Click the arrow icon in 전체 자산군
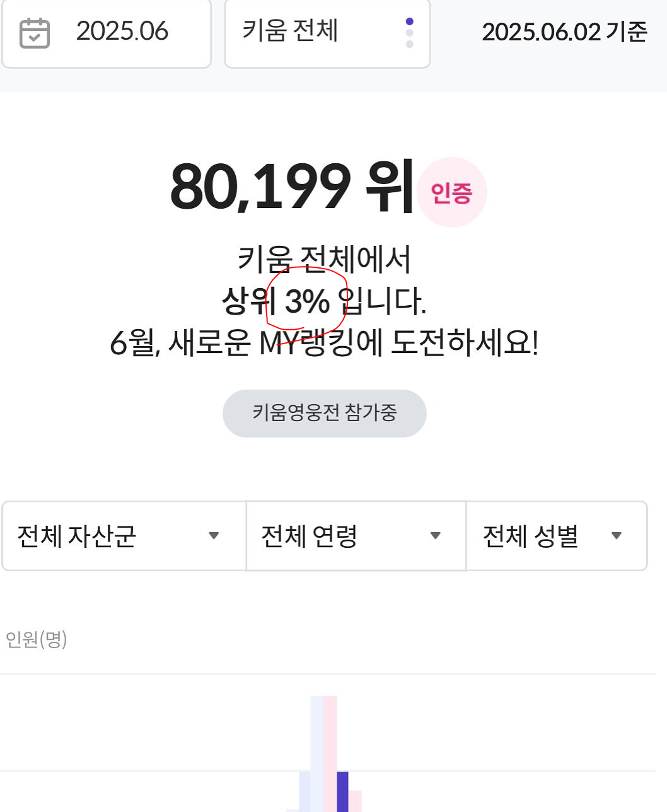The height and width of the screenshot is (812, 667). pos(214,536)
